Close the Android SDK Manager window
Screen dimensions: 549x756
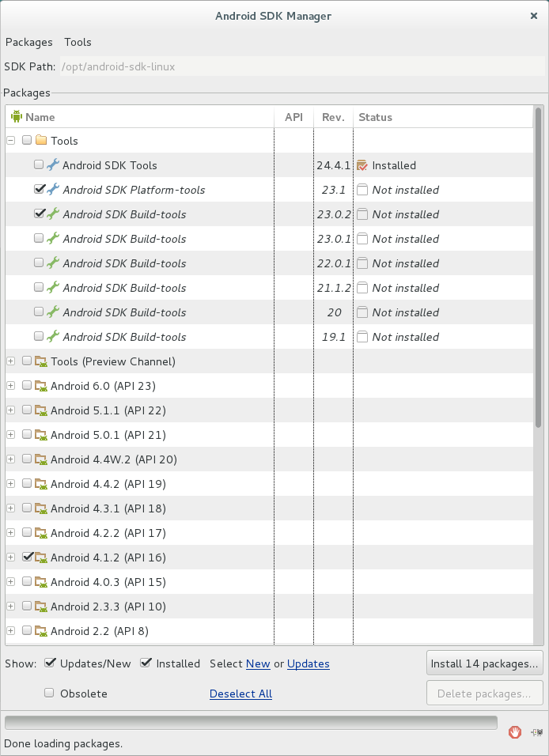click(533, 16)
